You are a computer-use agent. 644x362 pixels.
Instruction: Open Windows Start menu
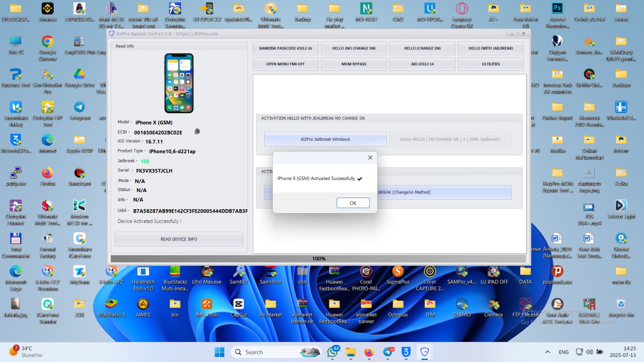[x=219, y=352]
